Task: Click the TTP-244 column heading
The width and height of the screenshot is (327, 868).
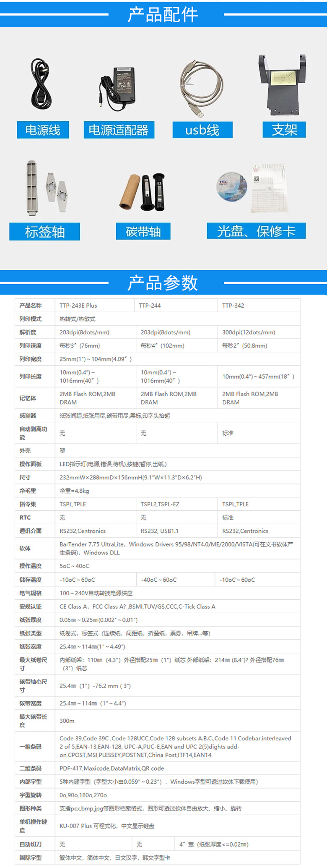Action: click(150, 306)
